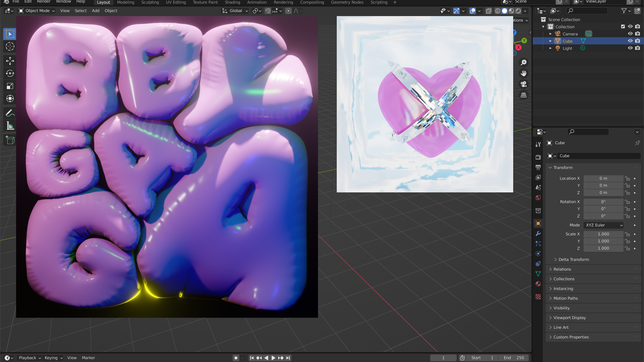Disable Camera render visibility
This screenshot has height=362, width=644.
click(x=637, y=34)
